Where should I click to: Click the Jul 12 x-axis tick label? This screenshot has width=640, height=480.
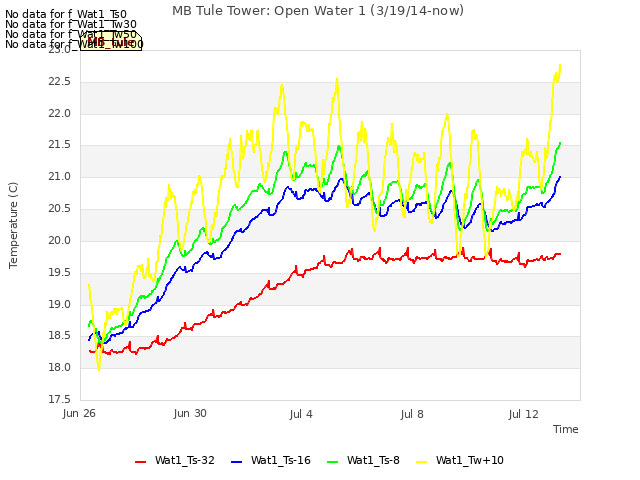pos(523,414)
